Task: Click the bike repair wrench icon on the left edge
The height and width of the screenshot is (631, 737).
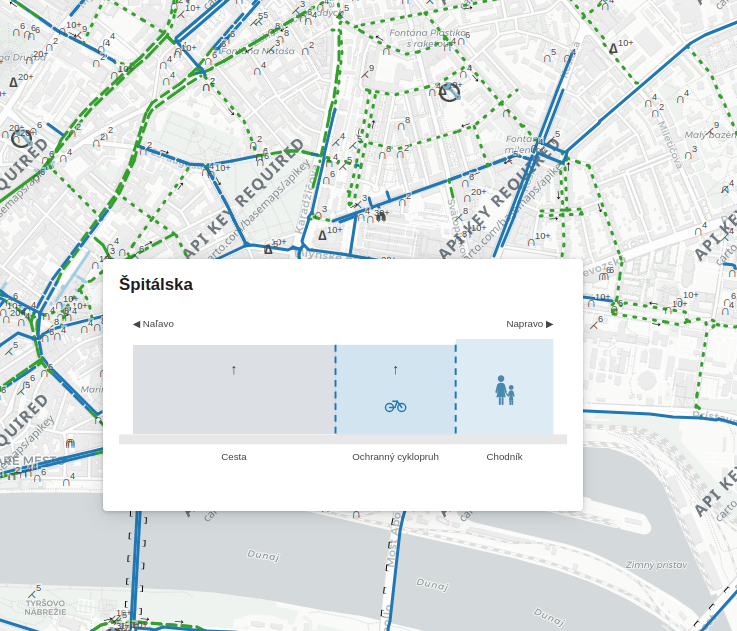Action: 21,138
